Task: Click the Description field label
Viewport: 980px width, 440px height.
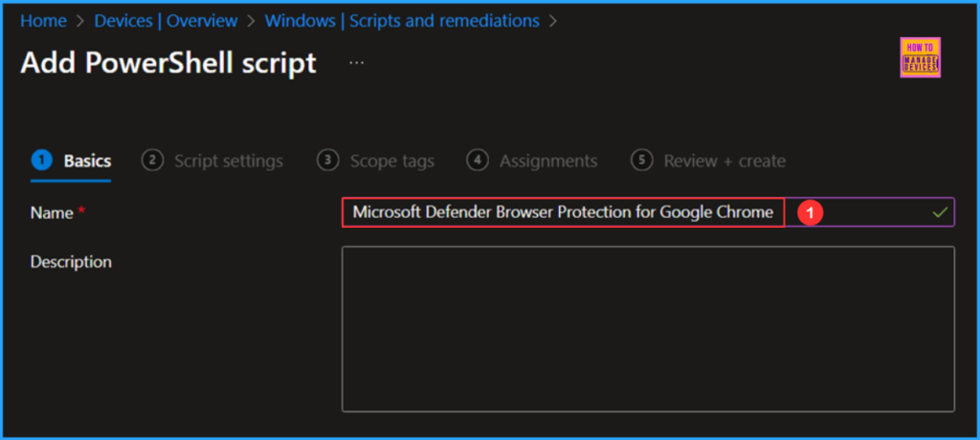Action: pos(71,261)
